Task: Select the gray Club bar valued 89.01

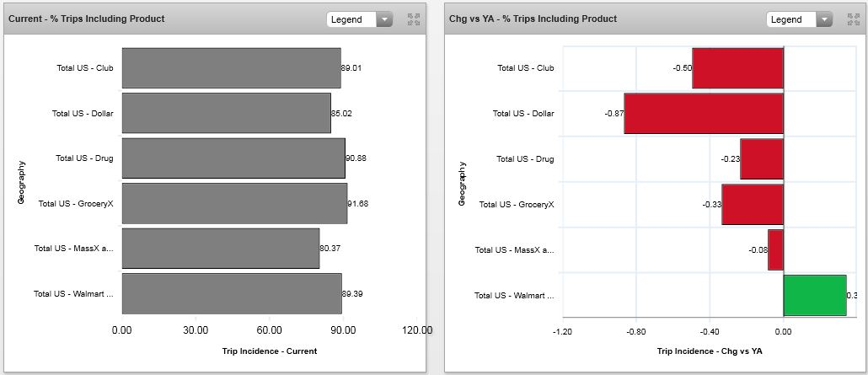Action: pos(231,68)
